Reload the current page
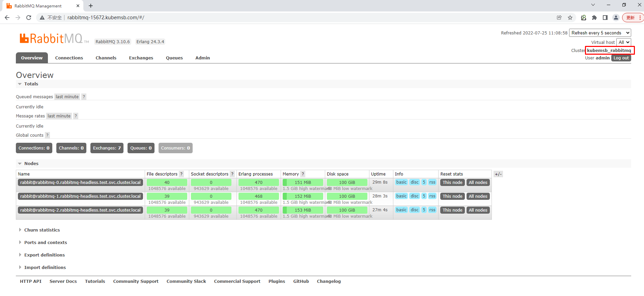This screenshot has height=296, width=644. [x=29, y=18]
